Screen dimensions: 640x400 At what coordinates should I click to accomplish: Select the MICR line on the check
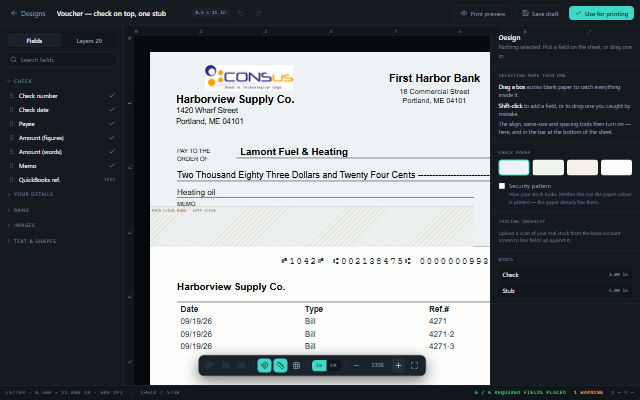click(x=385, y=261)
